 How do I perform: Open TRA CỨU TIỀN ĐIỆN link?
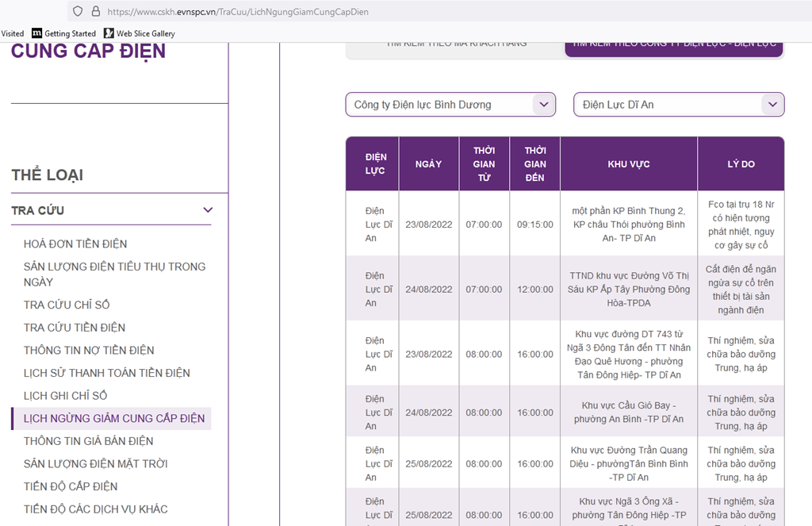74,328
